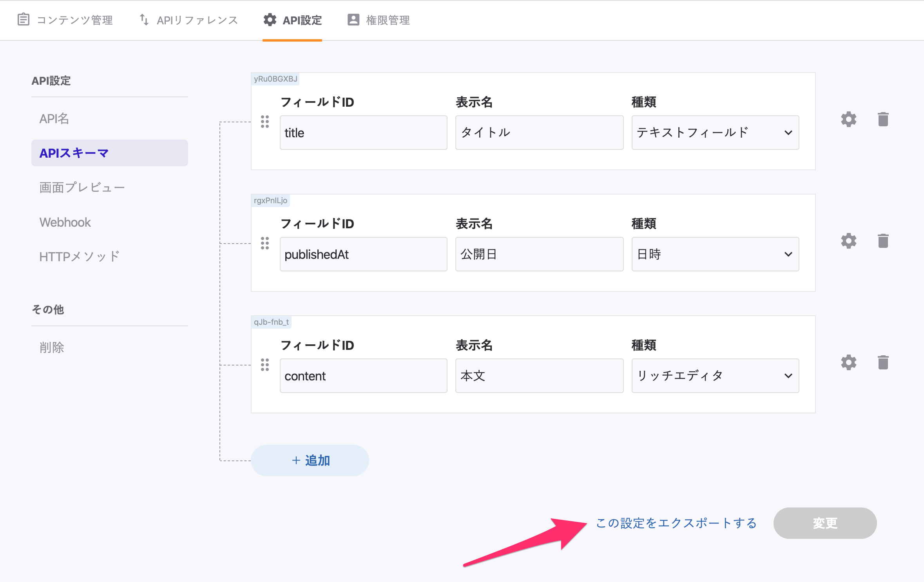Go to 権限管理 tab

(379, 20)
